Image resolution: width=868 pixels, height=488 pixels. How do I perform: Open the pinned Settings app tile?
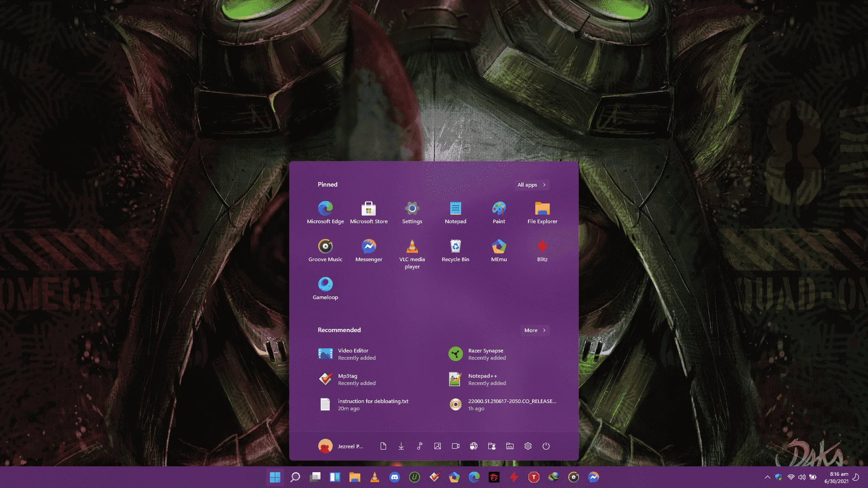[412, 213]
